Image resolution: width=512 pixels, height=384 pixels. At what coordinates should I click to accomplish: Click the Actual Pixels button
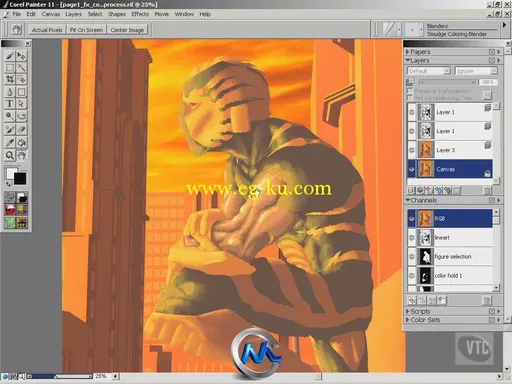(47, 30)
